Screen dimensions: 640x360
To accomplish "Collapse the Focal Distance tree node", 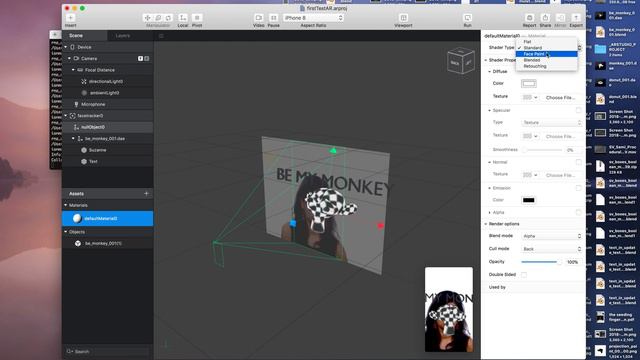I will coord(73,70).
